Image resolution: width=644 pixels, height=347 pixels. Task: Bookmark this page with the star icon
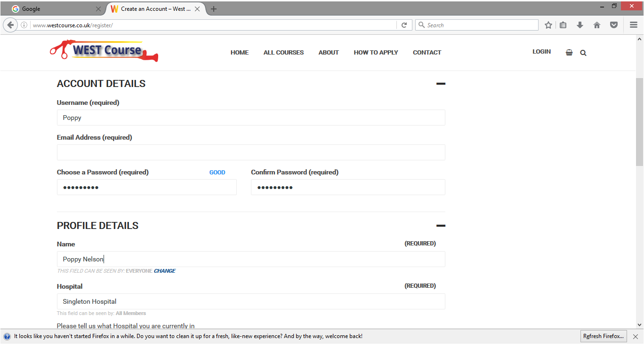click(548, 25)
